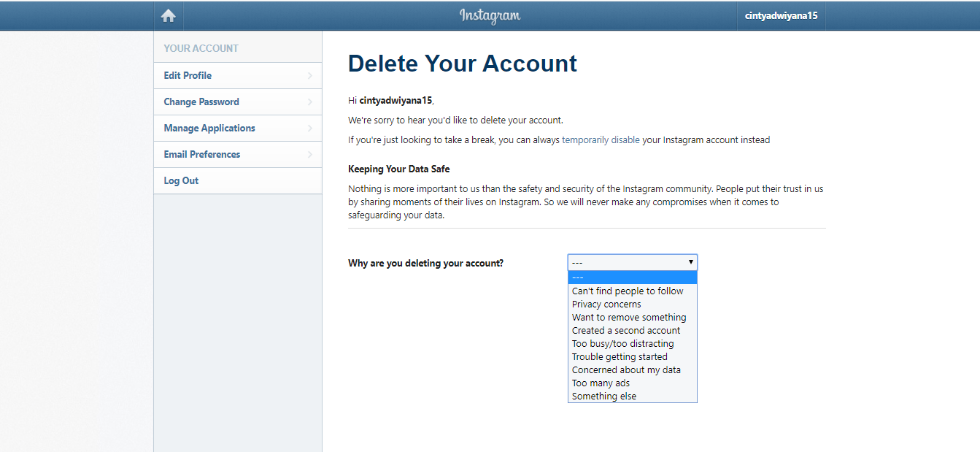Log Out from the sidebar

click(181, 181)
